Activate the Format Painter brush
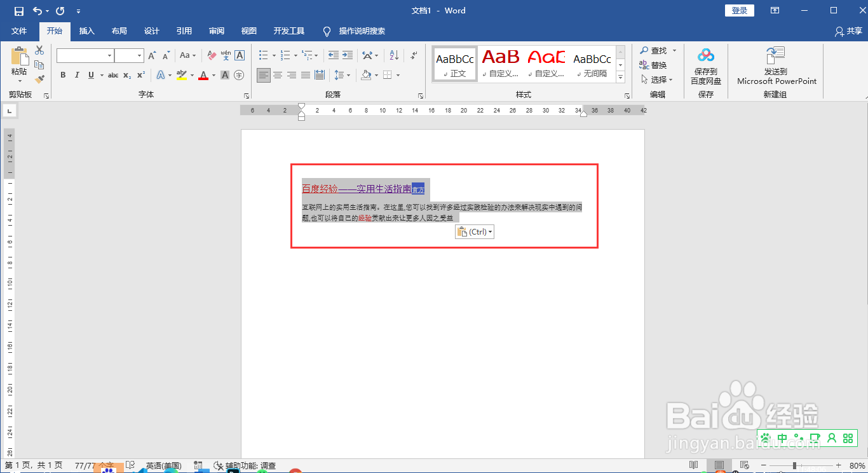This screenshot has height=473, width=868. [39, 79]
